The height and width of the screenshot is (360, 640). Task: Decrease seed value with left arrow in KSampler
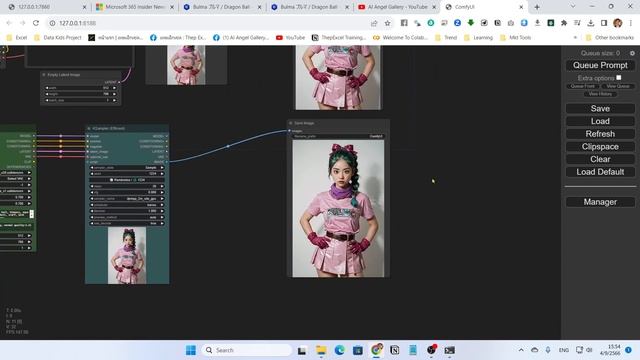92,173
